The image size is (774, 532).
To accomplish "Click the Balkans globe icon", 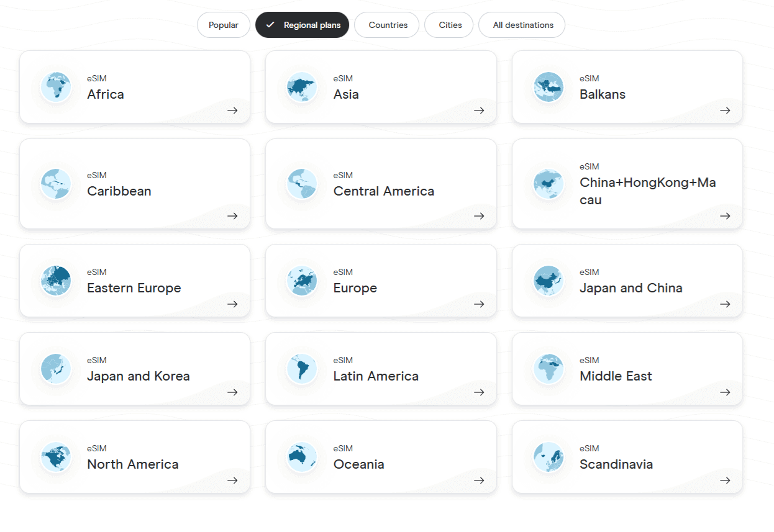I will coord(549,87).
